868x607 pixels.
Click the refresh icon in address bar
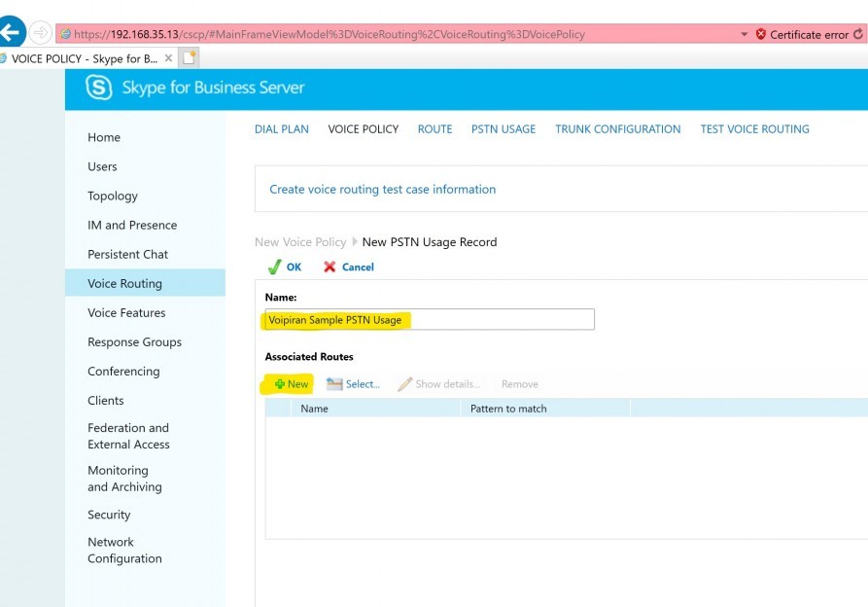click(x=858, y=34)
